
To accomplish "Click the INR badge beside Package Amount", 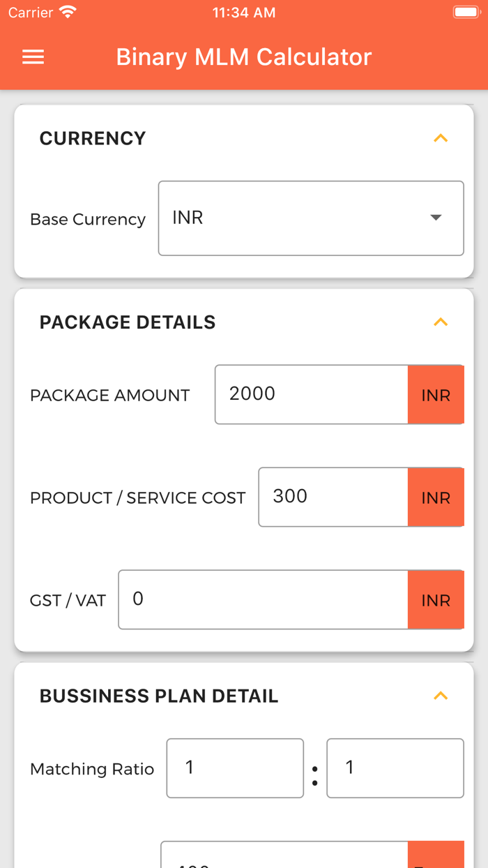I will click(x=435, y=394).
